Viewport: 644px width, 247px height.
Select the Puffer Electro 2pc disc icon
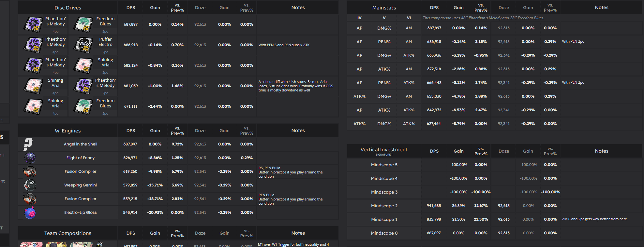pos(83,45)
